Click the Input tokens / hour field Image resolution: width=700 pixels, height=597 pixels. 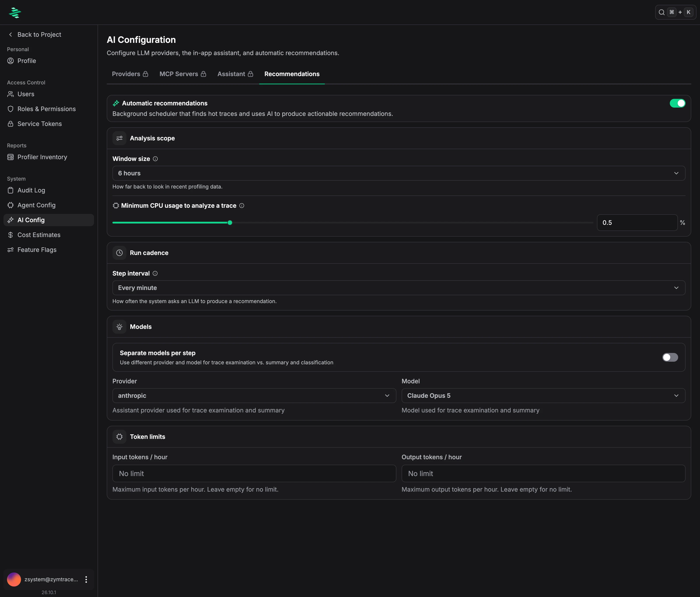[x=254, y=473]
